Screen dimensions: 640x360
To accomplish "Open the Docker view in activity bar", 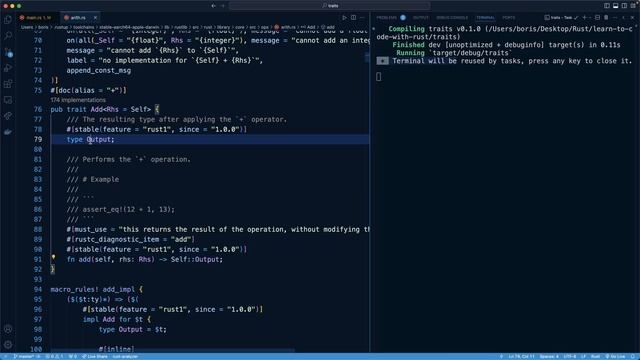I will point(8,132).
